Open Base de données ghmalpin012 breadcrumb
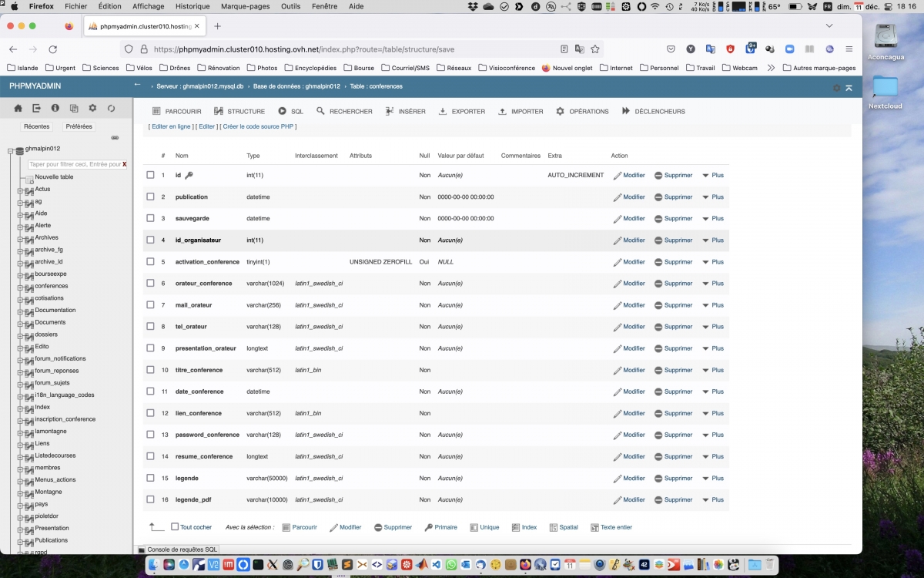 (x=296, y=86)
